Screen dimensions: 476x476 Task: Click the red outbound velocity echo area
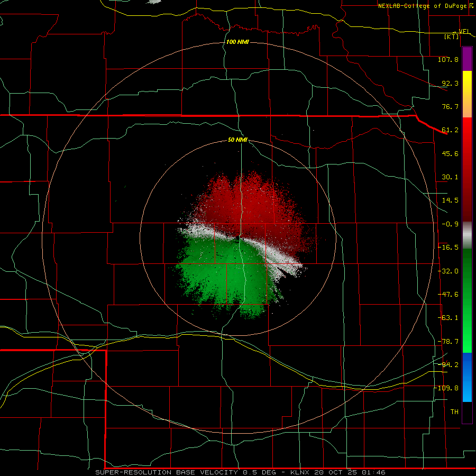click(x=252, y=209)
